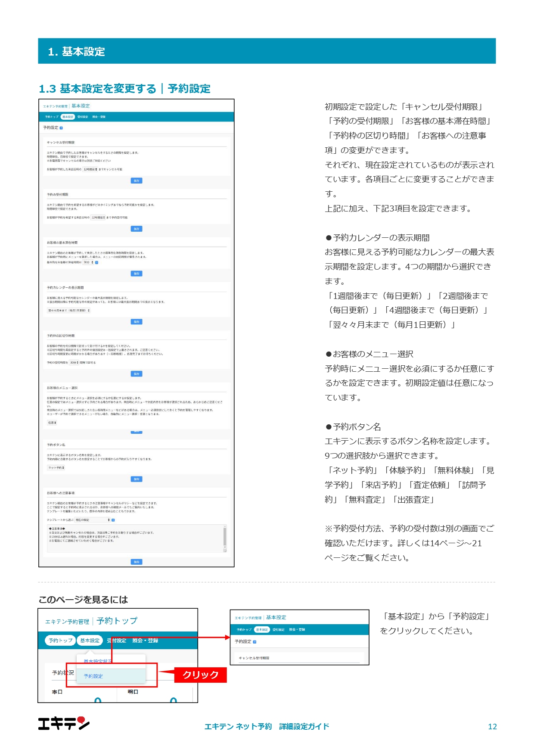This screenshot has height=756, width=534.
Task: Click the help icon beside 予約設定 in the large settings screenshot
Action: 61,128
